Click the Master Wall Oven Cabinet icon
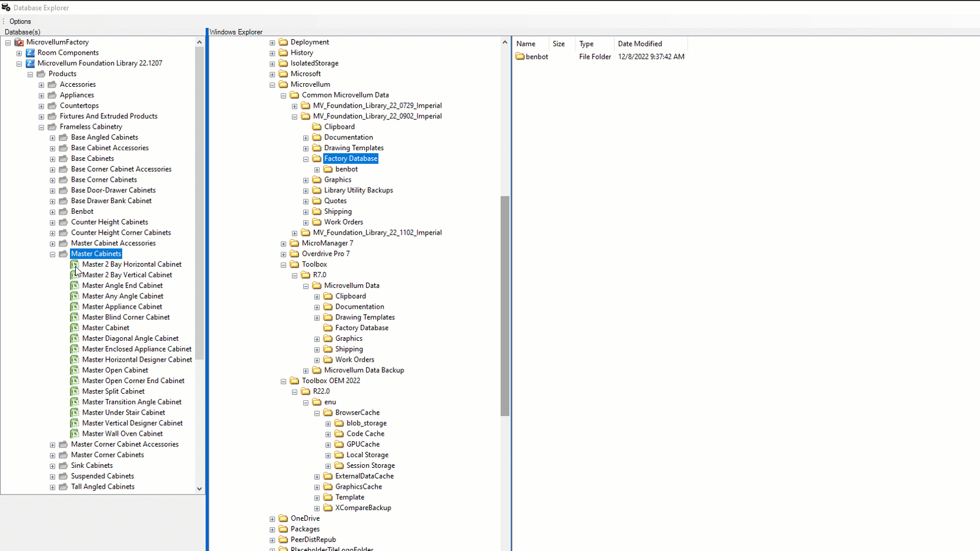The height and width of the screenshot is (551, 980). 74,433
